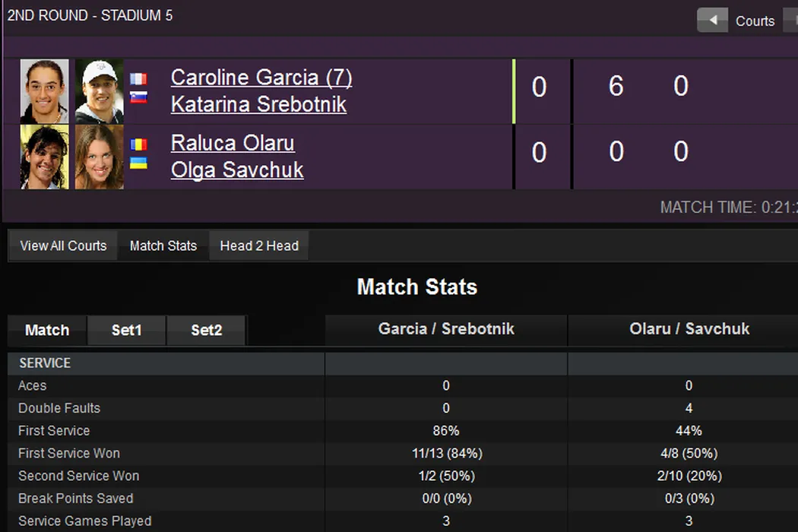Select the Match Stats tab

[x=163, y=246]
